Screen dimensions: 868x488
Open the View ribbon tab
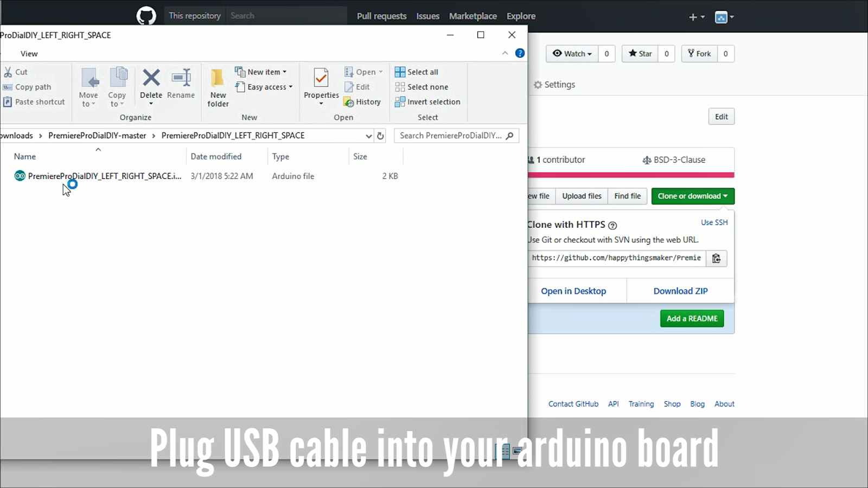click(29, 54)
